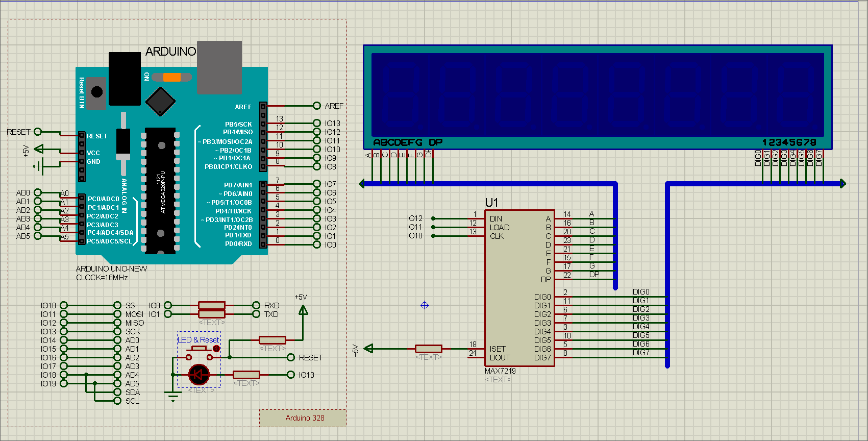
Task: Click the resistor between the LED and IO13
Action: [246, 375]
